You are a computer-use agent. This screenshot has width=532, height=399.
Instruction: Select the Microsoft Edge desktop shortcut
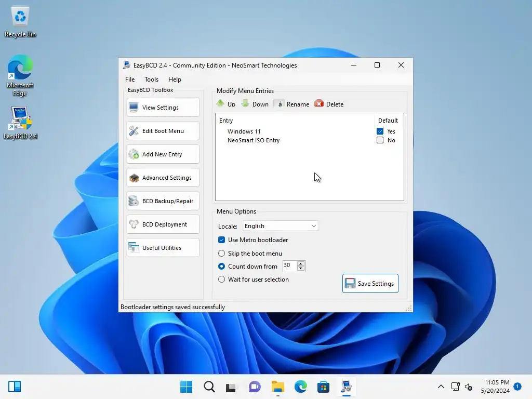20,75
